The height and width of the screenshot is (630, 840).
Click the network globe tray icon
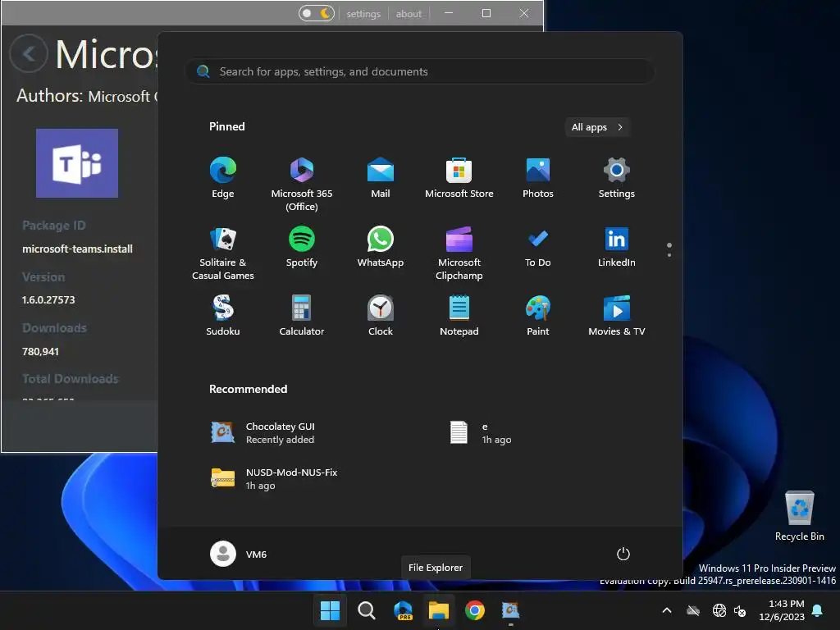click(719, 610)
